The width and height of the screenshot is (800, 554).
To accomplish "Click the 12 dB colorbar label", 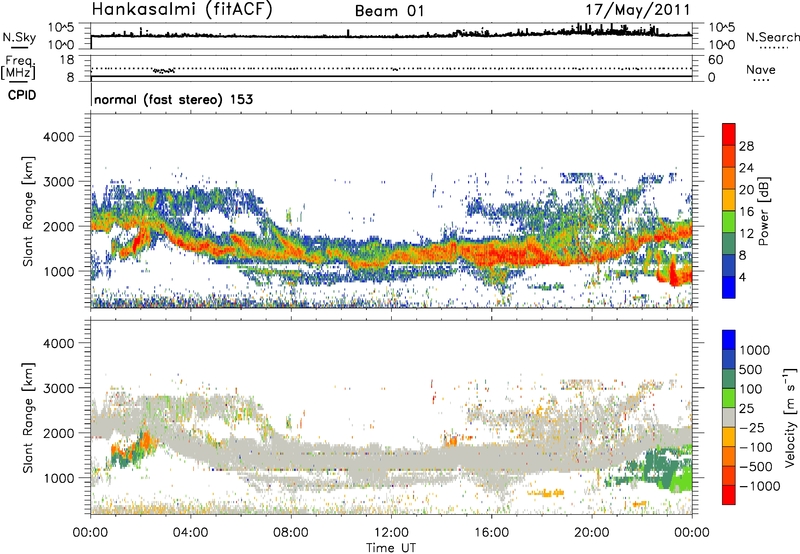I will [746, 234].
